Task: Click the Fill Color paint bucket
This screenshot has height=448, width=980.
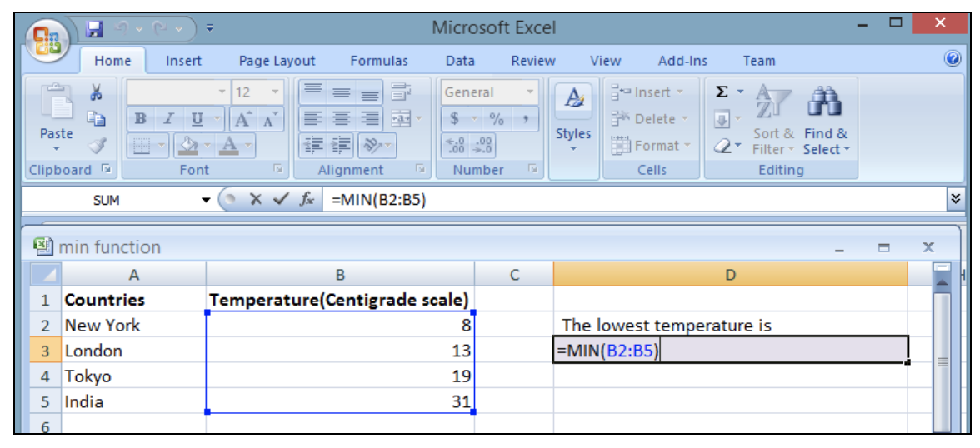Action: 187,147
